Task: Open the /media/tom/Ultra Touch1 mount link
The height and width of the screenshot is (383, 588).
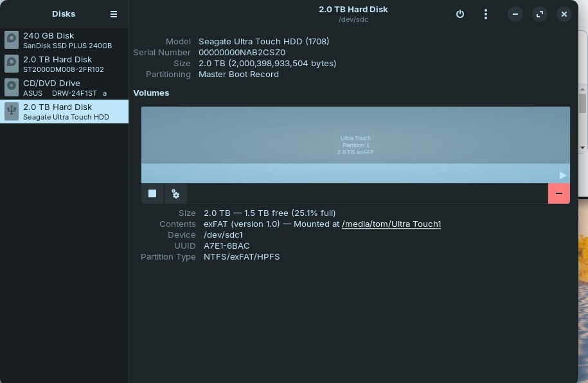Action: (391, 224)
